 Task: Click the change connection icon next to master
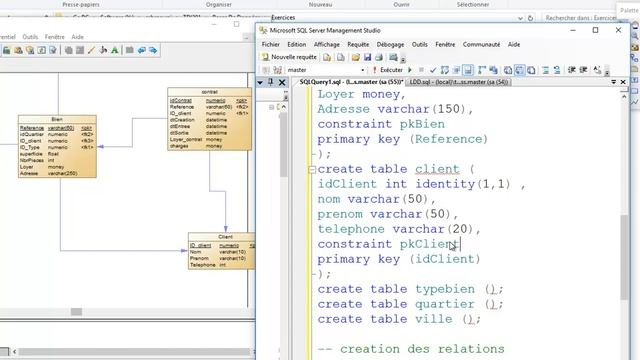click(278, 70)
